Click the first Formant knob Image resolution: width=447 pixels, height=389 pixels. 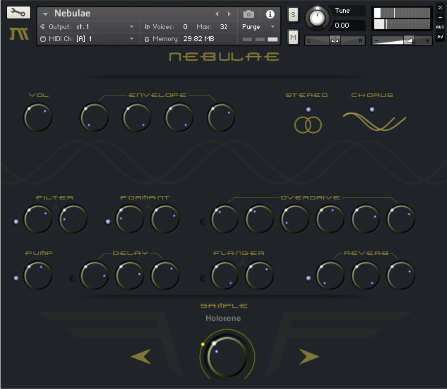[130, 219]
